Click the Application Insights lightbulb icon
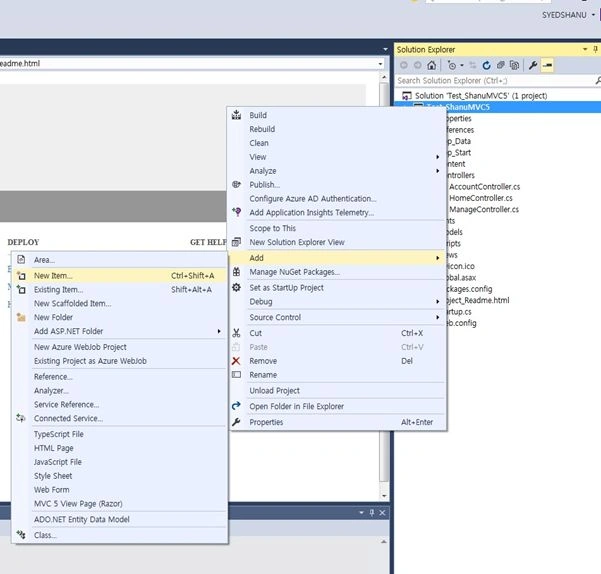This screenshot has height=574, width=601. pyautogui.click(x=236, y=212)
